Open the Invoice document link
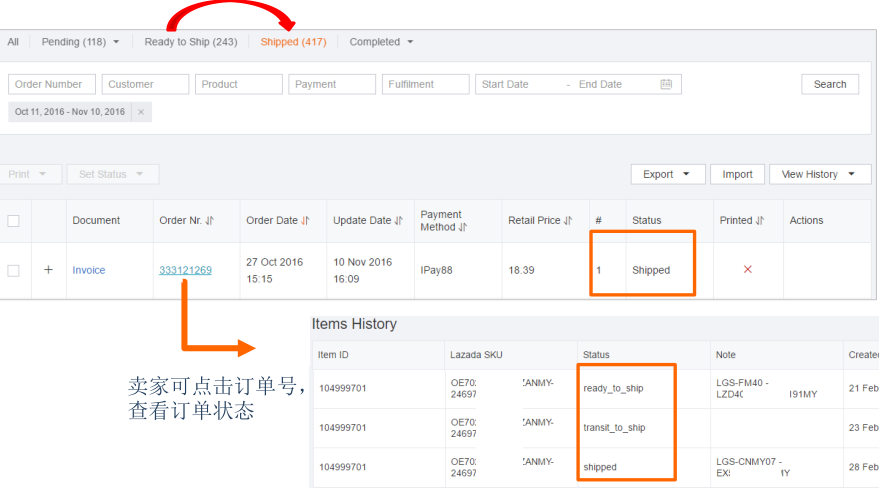Viewport: 879px width, 488px height. [89, 270]
